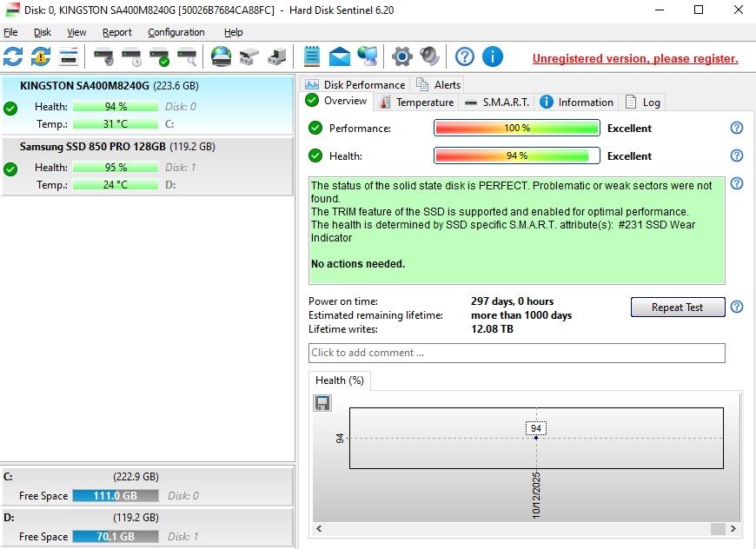Click the computer with boxes toolbar icon

(276, 56)
